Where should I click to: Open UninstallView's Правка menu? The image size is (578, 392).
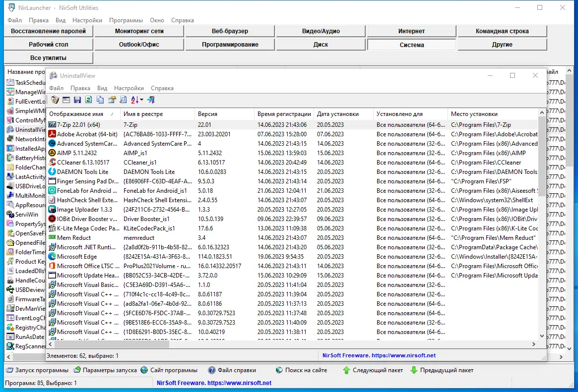(x=80, y=88)
